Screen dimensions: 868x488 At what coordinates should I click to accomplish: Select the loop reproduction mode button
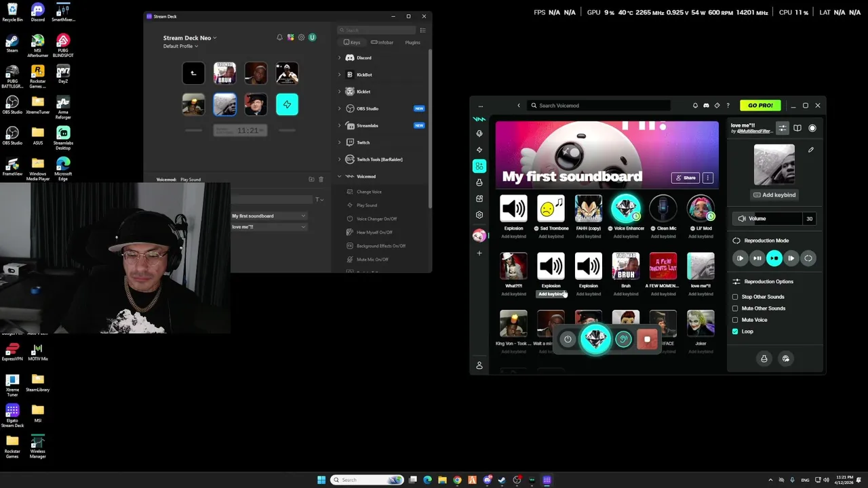[808, 258]
